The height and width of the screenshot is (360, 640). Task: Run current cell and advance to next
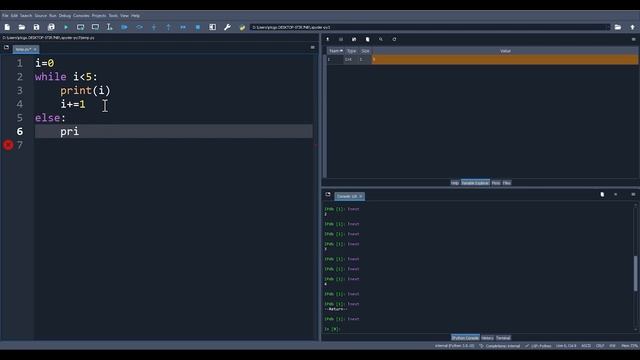coord(95,27)
